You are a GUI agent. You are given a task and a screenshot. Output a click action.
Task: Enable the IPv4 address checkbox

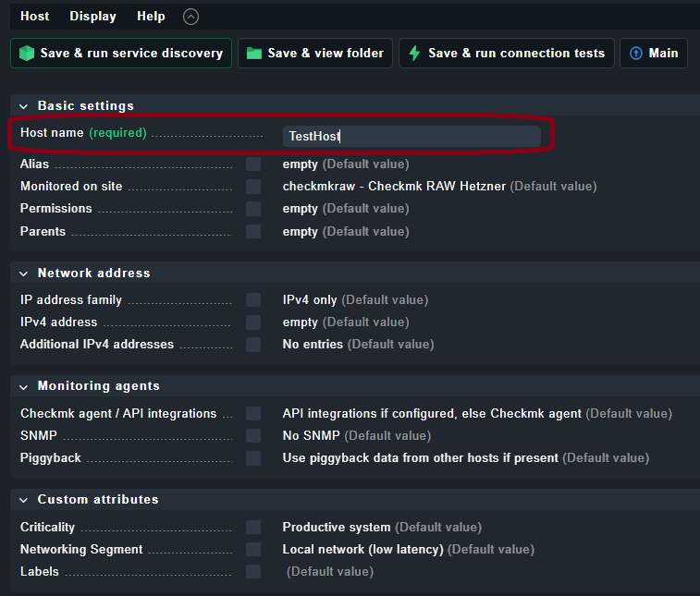(253, 322)
